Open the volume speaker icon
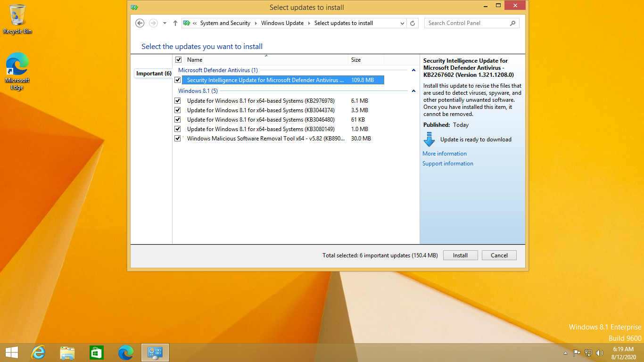The width and height of the screenshot is (644, 362). (x=600, y=353)
